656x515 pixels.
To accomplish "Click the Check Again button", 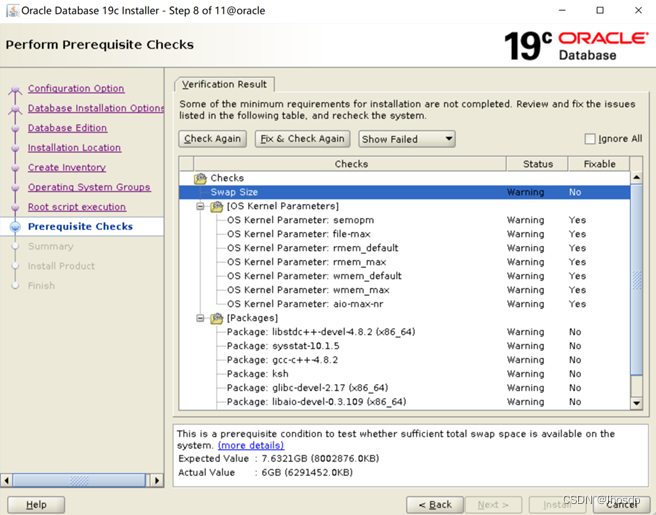I will (213, 139).
